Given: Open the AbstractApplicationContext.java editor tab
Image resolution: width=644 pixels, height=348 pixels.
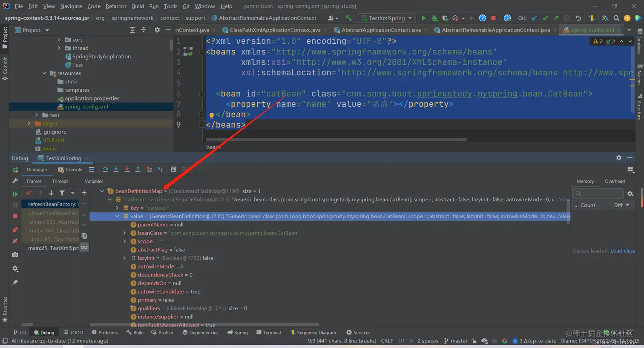Looking at the screenshot, I should pyautogui.click(x=381, y=30).
